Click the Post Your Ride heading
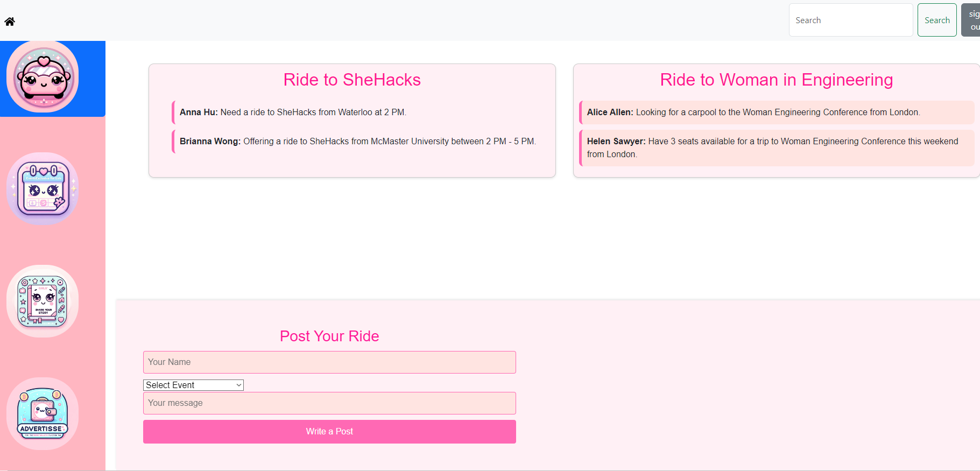The image size is (980, 471). [329, 336]
